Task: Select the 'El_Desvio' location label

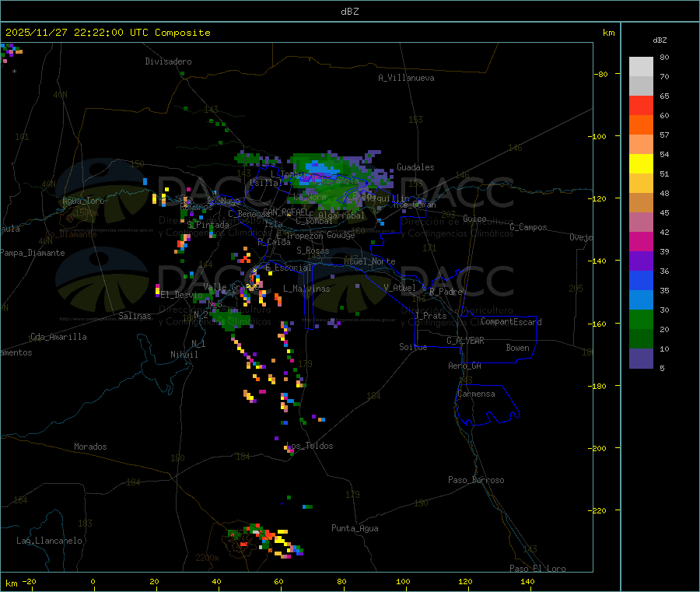Action: point(181,295)
